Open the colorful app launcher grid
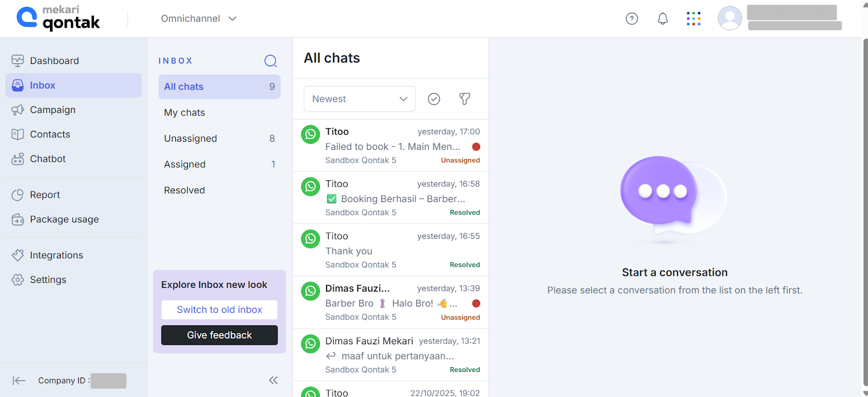The width and height of the screenshot is (868, 397). pyautogui.click(x=693, y=18)
